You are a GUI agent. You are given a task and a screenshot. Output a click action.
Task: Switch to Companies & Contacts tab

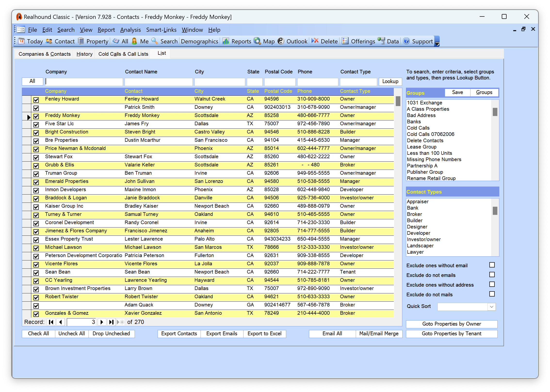click(x=45, y=54)
